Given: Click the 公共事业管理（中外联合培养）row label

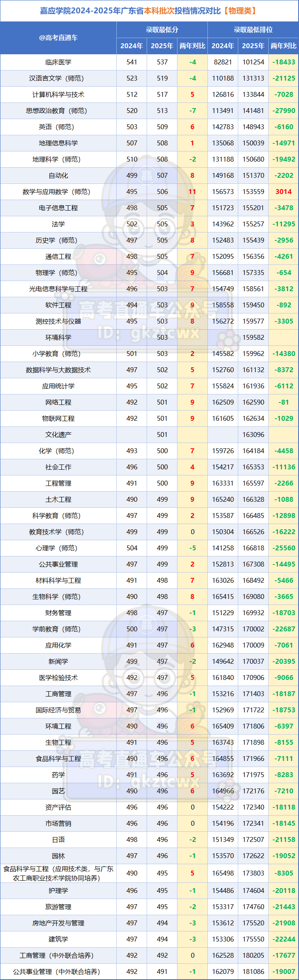Looking at the screenshot, I should 58,971.
